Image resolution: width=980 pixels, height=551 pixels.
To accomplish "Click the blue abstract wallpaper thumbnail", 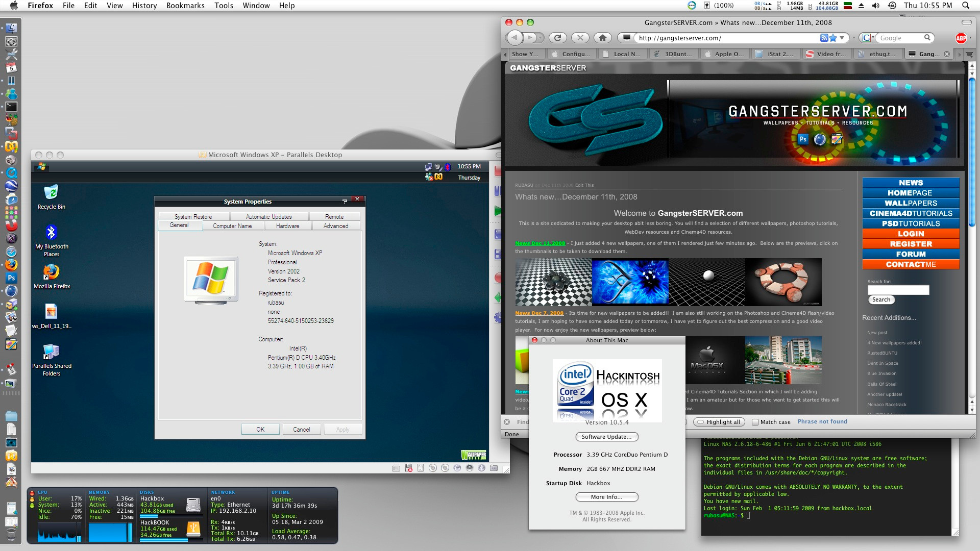I will 630,282.
